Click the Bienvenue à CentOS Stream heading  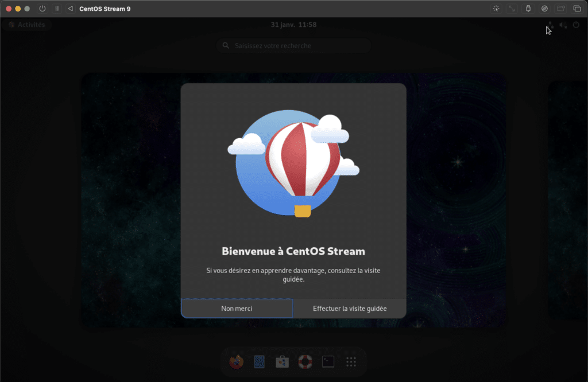tap(293, 251)
